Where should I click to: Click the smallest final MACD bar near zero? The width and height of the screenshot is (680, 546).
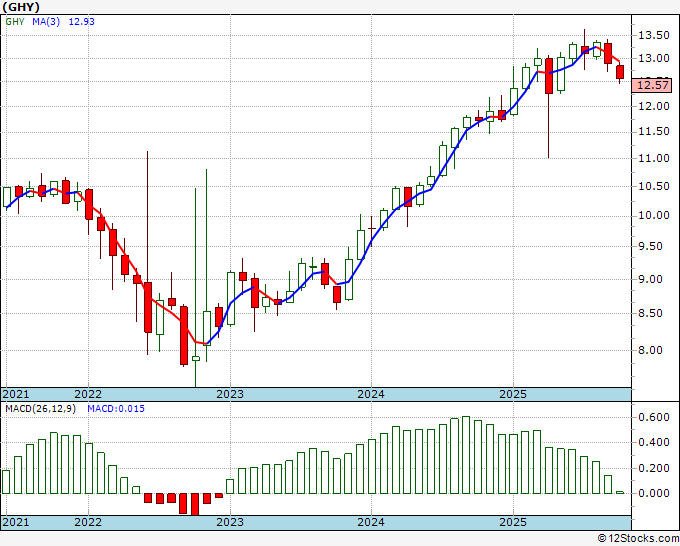click(x=620, y=492)
